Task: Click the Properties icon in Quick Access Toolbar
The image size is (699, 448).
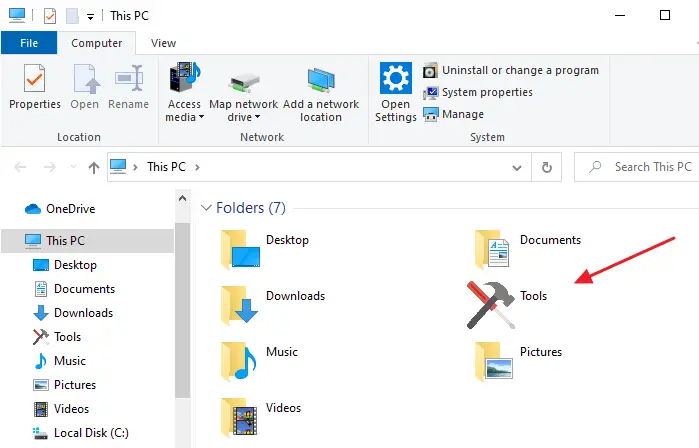Action: [50, 16]
